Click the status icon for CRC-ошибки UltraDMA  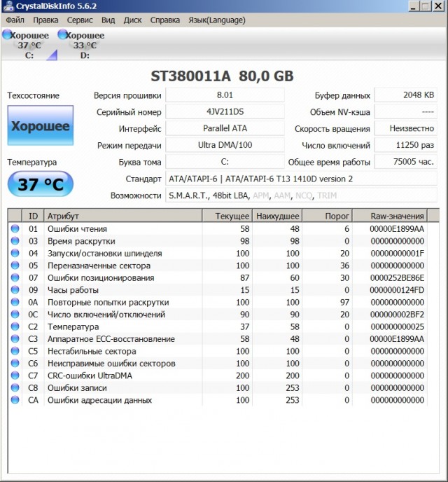coord(15,376)
